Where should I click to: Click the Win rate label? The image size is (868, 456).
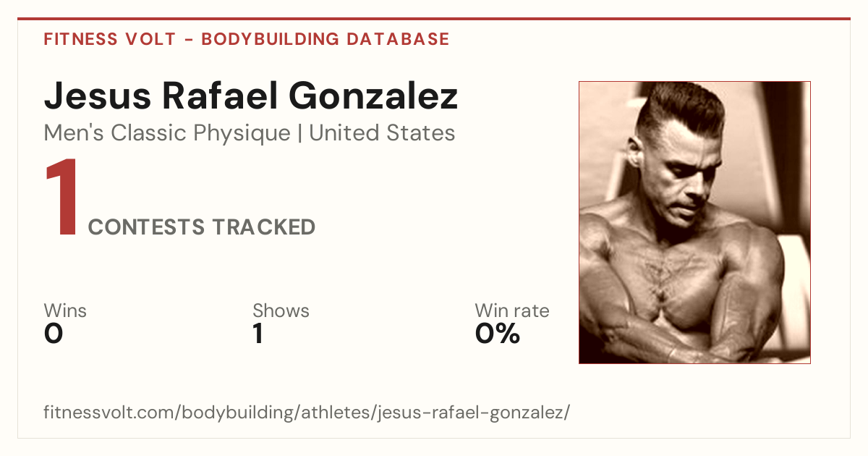point(512,311)
